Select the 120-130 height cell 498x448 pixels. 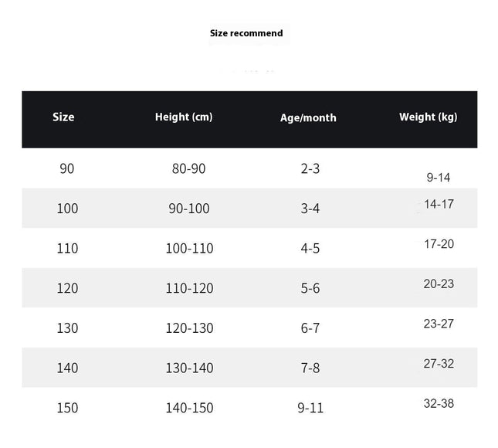[x=190, y=328]
